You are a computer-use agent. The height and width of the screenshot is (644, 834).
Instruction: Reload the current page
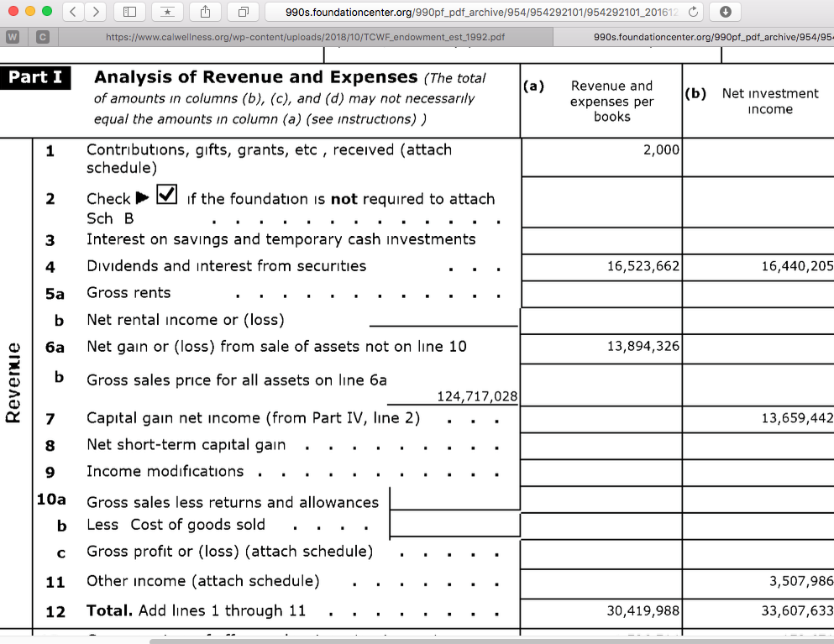[x=693, y=12]
